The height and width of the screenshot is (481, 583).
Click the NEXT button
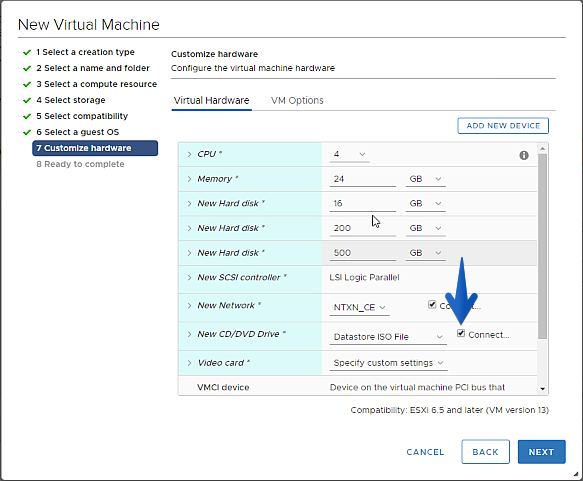click(541, 452)
